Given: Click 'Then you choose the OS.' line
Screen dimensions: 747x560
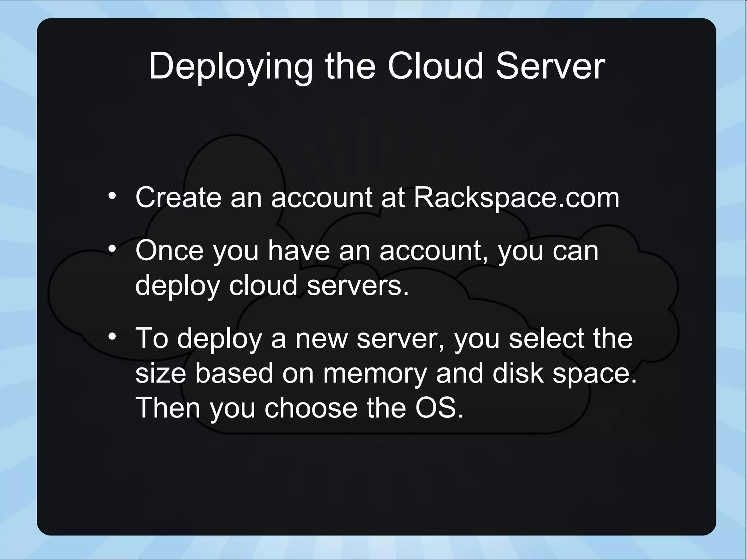Looking at the screenshot, I should pyautogui.click(x=299, y=408).
